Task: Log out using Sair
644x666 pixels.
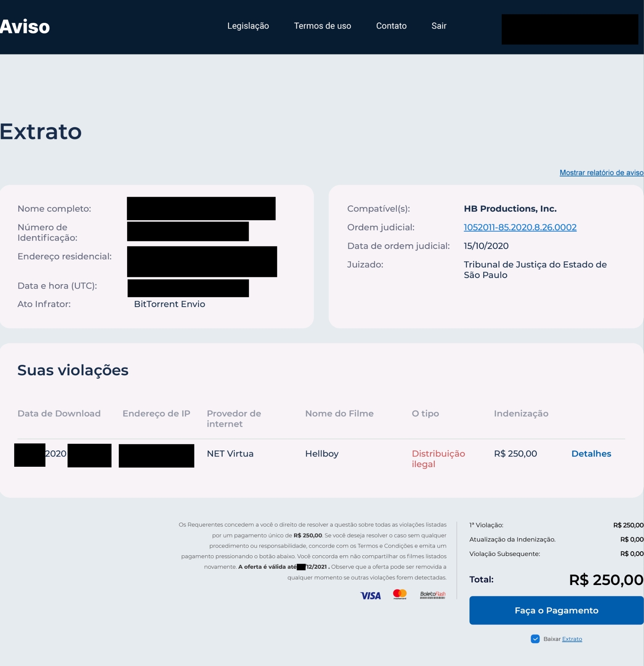Action: [x=439, y=26]
